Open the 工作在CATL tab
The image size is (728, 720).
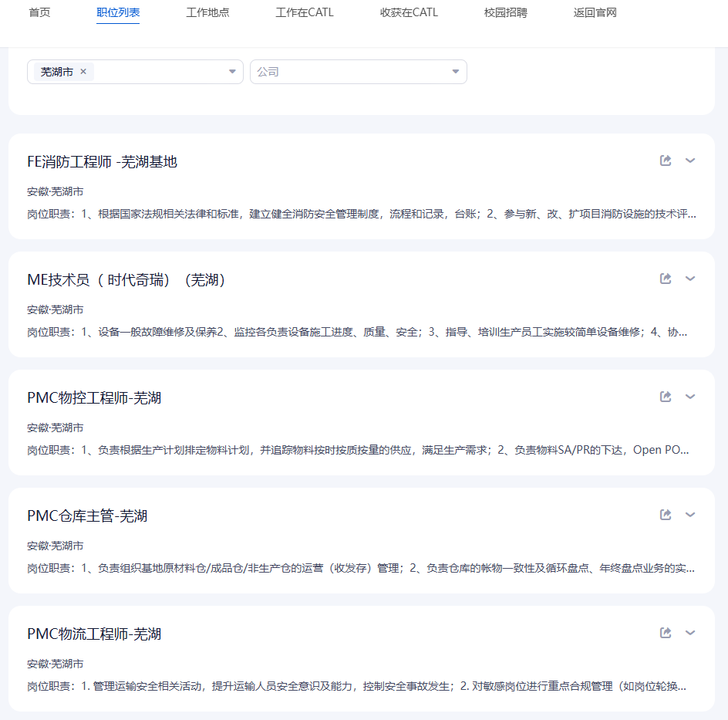304,12
